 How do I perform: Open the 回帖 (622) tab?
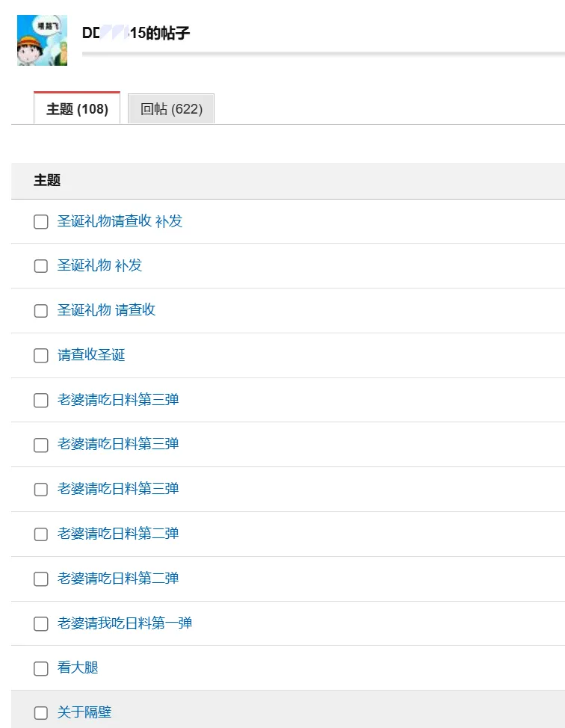pos(171,109)
